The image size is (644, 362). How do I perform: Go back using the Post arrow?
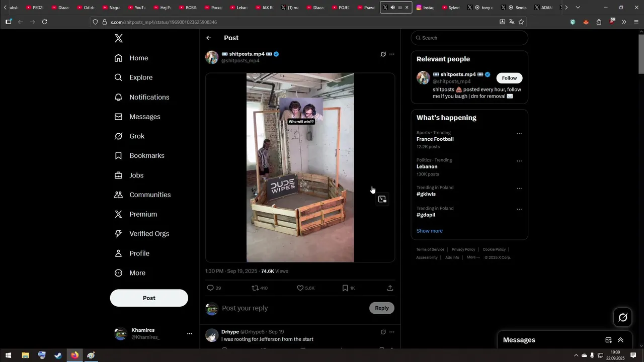coord(209,38)
